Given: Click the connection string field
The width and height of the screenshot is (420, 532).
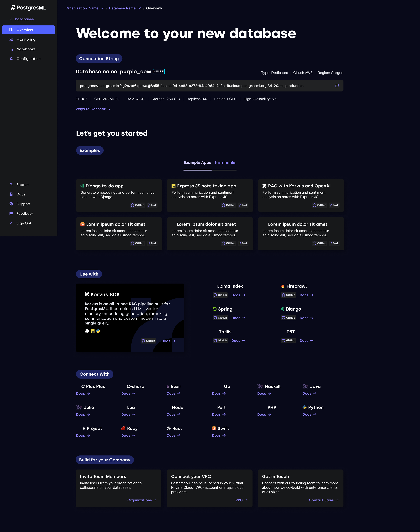Looking at the screenshot, I should coord(192,86).
